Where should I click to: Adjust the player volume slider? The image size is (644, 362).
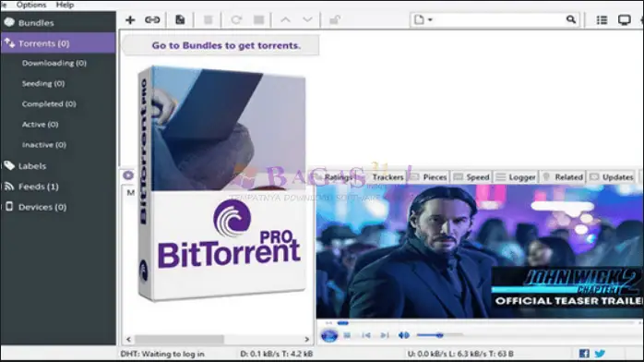(439, 335)
